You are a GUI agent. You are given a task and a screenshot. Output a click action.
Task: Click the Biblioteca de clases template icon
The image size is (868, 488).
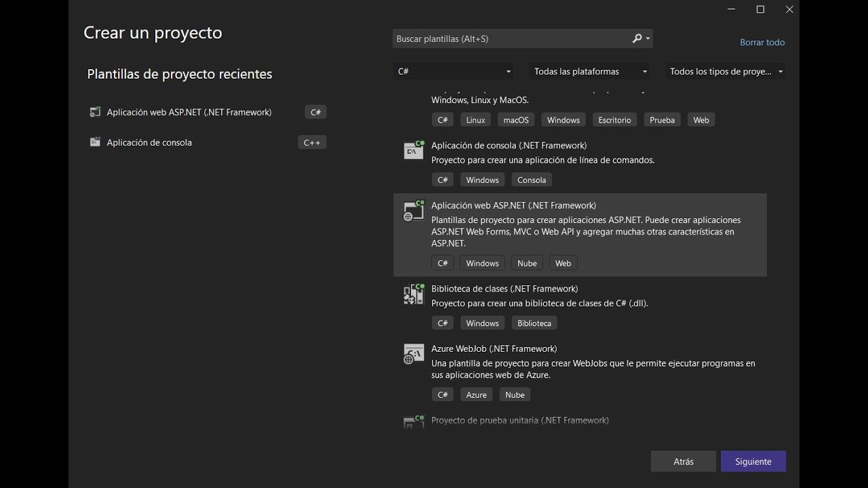[414, 294]
